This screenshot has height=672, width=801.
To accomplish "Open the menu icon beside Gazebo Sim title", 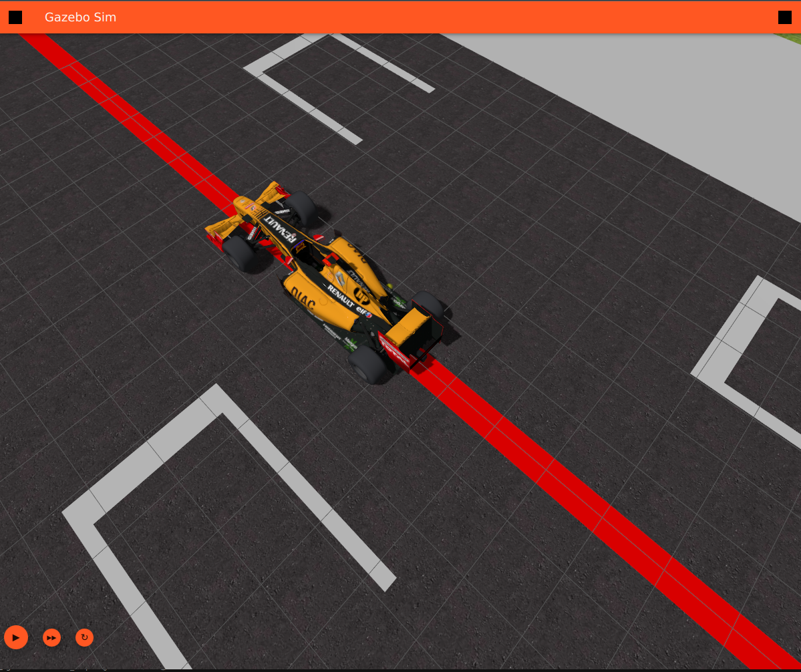I will [x=15, y=17].
